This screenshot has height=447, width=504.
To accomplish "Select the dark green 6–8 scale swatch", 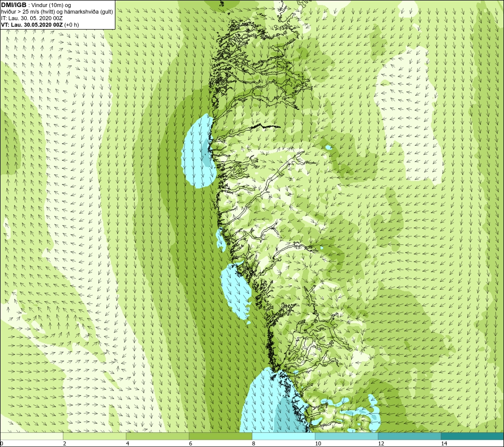I will (x=221, y=436).
